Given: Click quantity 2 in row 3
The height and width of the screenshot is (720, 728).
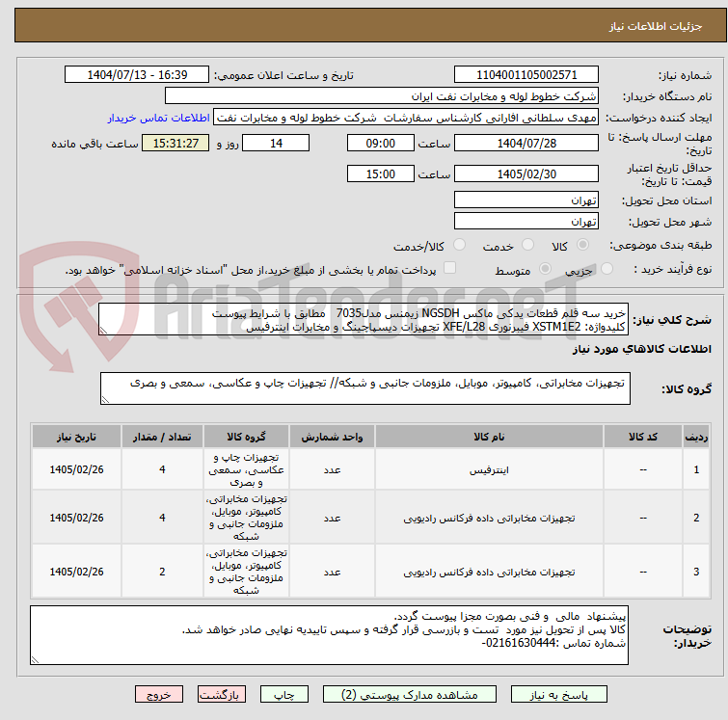Looking at the screenshot, I should pyautogui.click(x=162, y=572).
